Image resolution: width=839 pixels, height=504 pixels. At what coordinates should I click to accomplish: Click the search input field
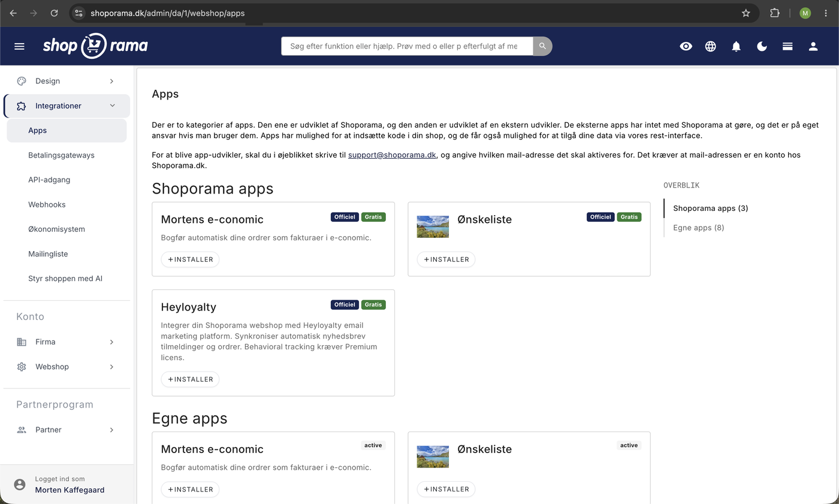[407, 46]
